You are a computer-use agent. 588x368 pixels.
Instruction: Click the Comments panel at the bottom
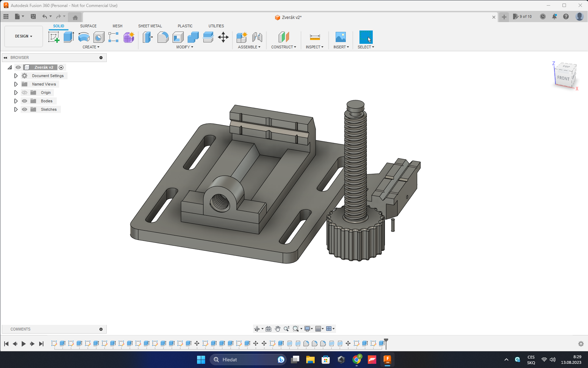tap(20, 329)
